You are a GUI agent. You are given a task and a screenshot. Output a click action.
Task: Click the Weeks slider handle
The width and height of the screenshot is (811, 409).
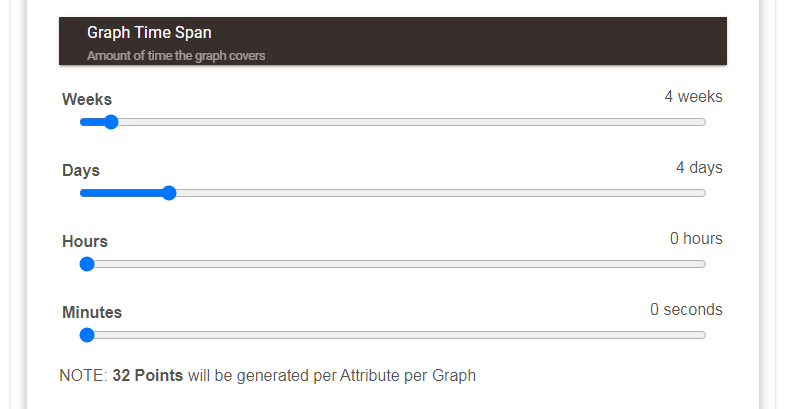pyautogui.click(x=111, y=122)
